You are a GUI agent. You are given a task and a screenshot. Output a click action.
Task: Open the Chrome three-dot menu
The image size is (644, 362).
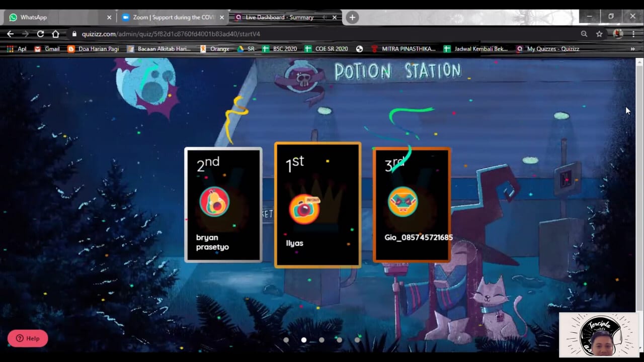click(x=633, y=34)
